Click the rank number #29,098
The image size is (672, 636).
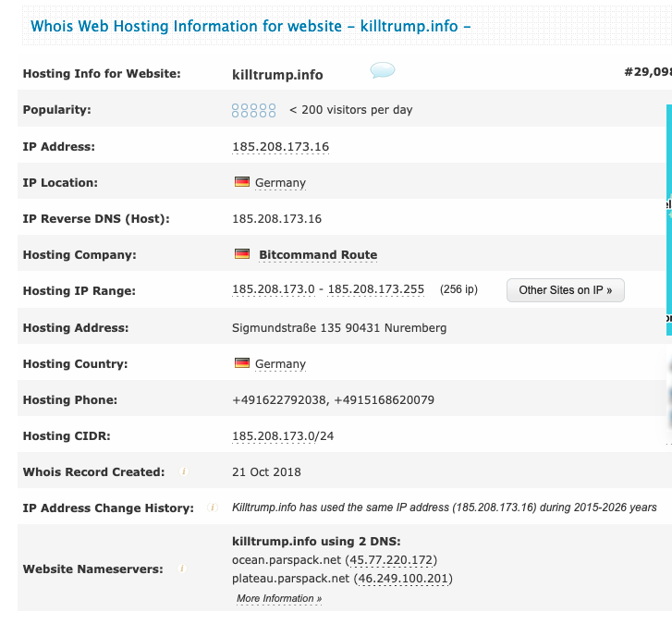648,72
